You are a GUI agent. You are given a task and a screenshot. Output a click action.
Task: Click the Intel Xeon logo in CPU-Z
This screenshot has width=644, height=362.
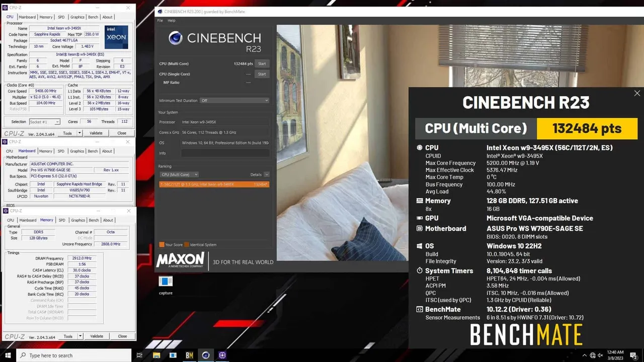tap(116, 37)
